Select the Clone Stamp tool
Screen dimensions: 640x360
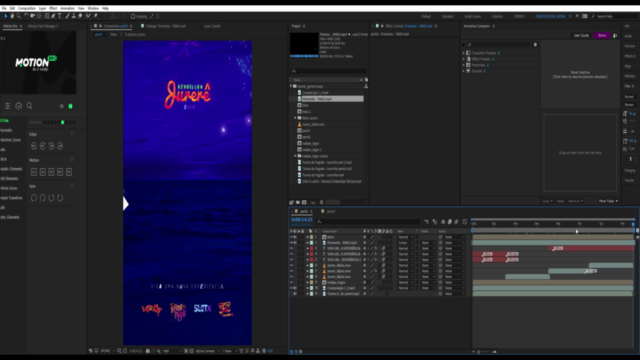coord(73,16)
